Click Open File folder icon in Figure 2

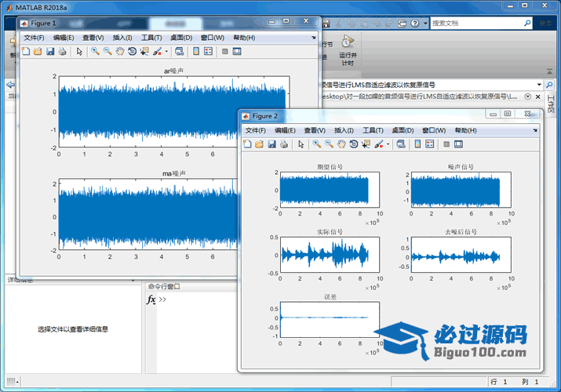pyautogui.click(x=260, y=144)
